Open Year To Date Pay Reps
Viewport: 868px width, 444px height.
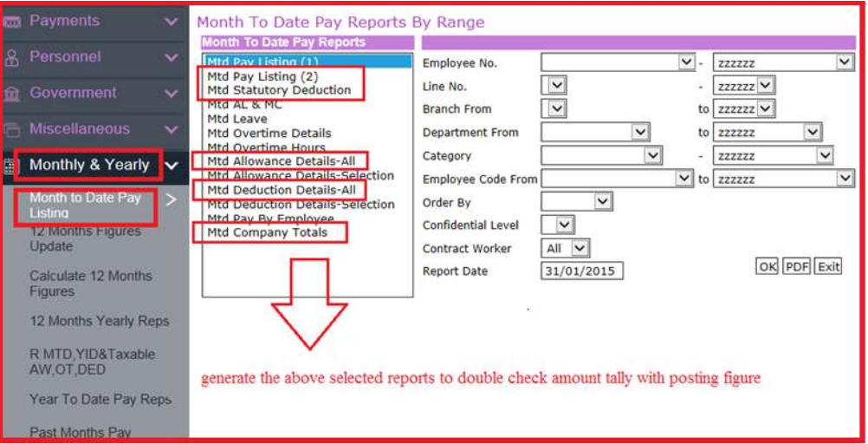pyautogui.click(x=100, y=400)
